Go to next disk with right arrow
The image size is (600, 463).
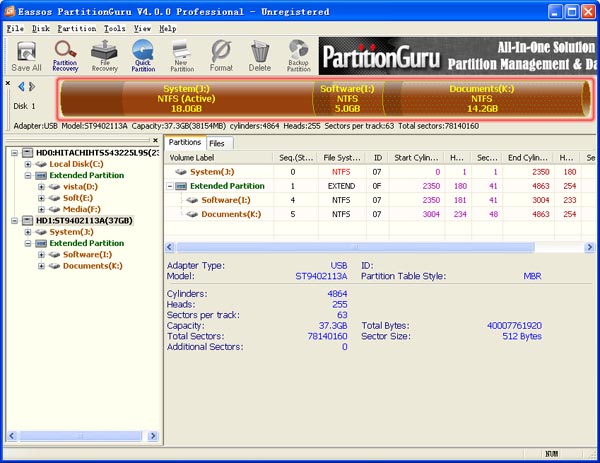pyautogui.click(x=32, y=87)
